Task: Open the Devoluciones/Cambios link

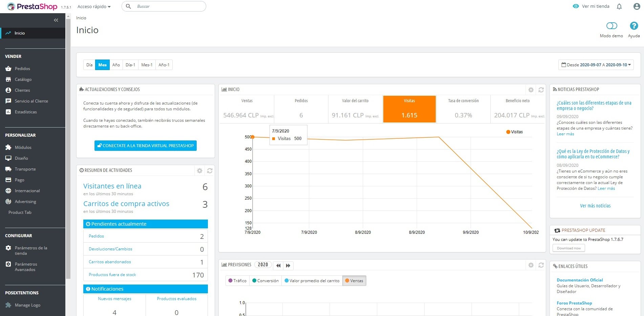Action: tap(110, 249)
